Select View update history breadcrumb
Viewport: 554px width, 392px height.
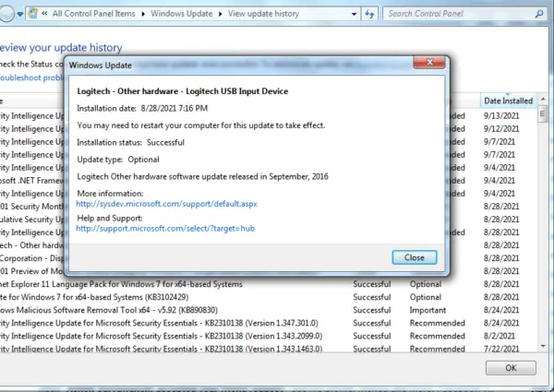pos(263,14)
